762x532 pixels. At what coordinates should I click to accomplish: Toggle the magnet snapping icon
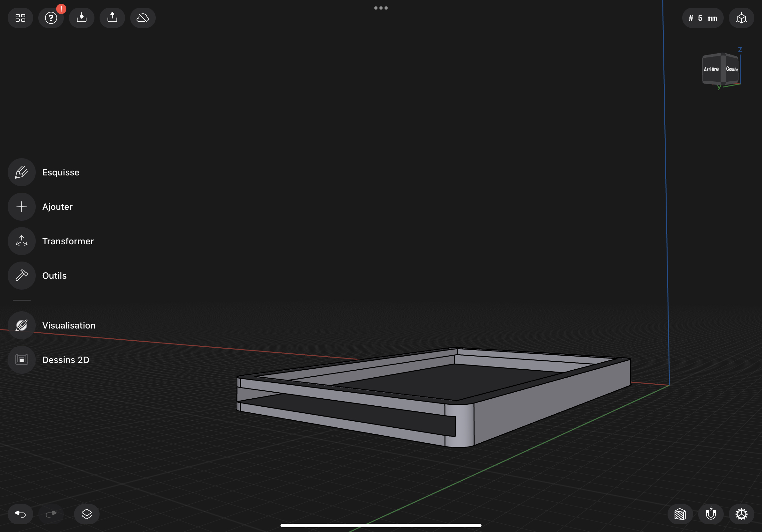click(711, 514)
